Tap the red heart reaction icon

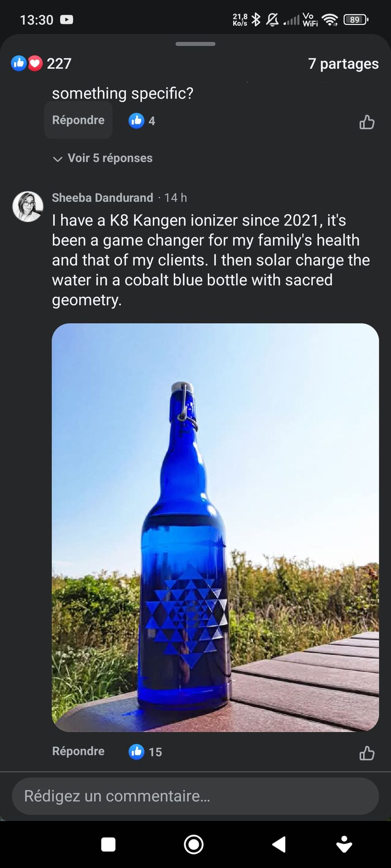click(x=35, y=63)
